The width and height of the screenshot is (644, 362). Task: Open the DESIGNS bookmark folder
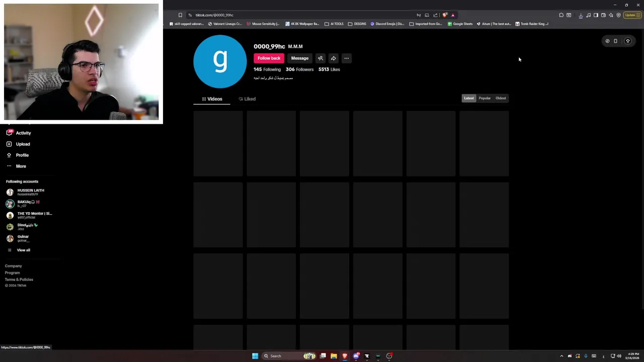click(357, 24)
